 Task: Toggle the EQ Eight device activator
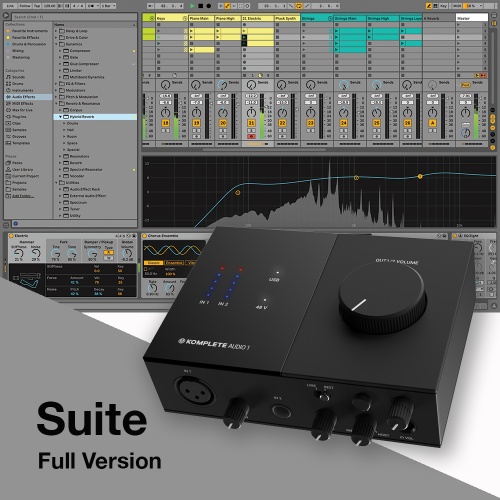[x=455, y=236]
